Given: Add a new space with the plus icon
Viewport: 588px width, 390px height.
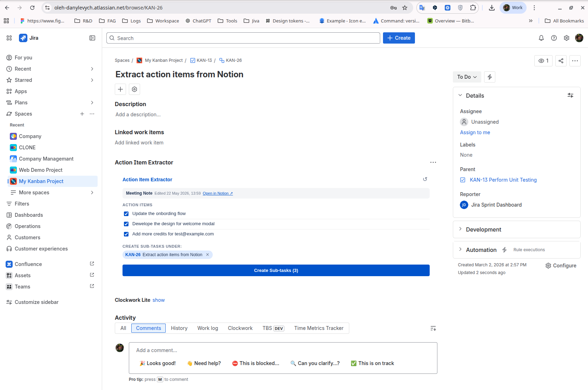Looking at the screenshot, I should (x=82, y=114).
